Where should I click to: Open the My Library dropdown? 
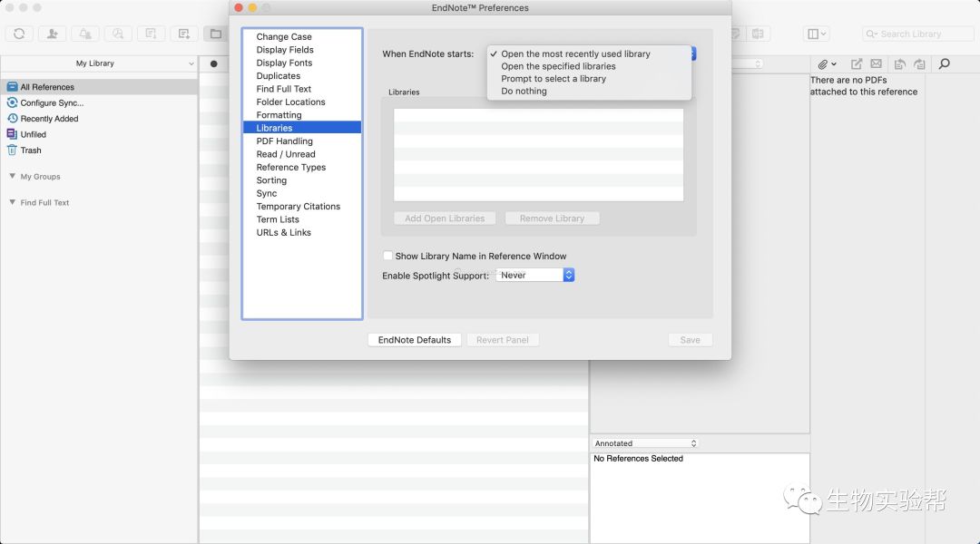point(100,63)
